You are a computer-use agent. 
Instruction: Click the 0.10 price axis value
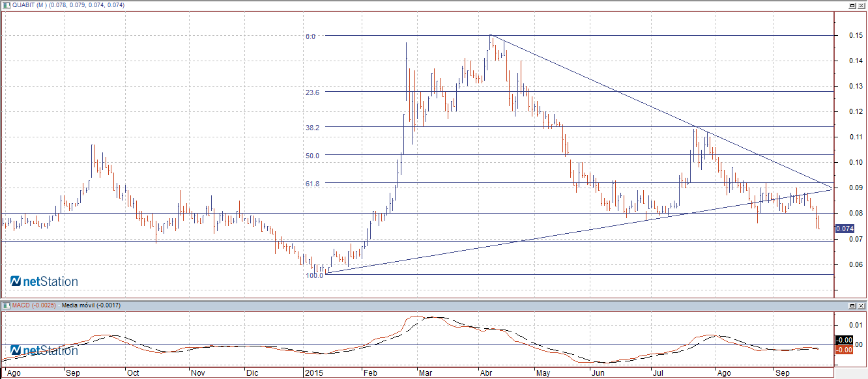[x=856, y=162]
